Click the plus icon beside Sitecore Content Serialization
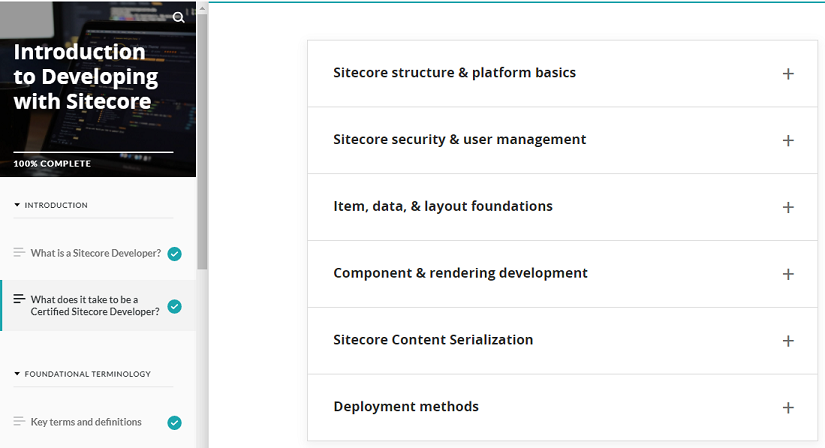This screenshot has width=825, height=448. click(x=788, y=341)
